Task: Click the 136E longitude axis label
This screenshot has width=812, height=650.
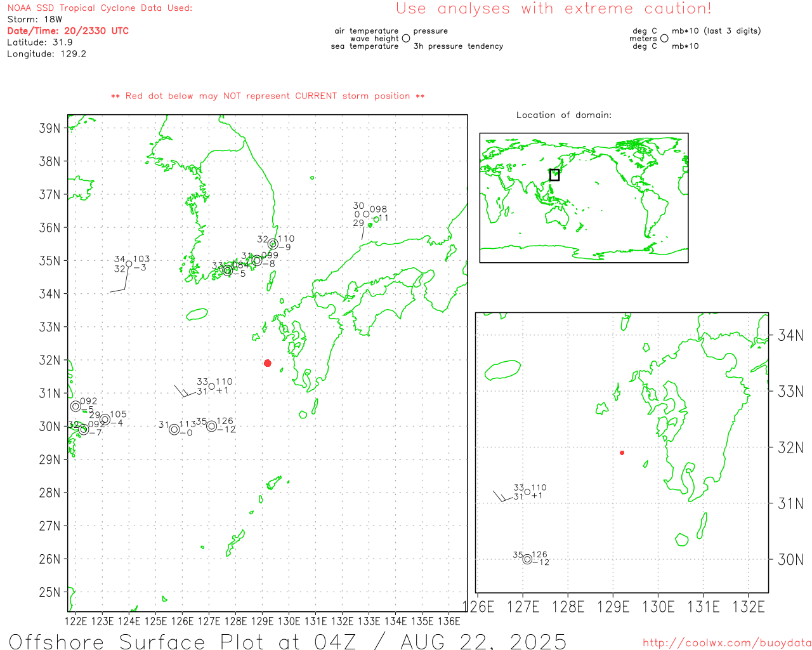Action: [449, 621]
